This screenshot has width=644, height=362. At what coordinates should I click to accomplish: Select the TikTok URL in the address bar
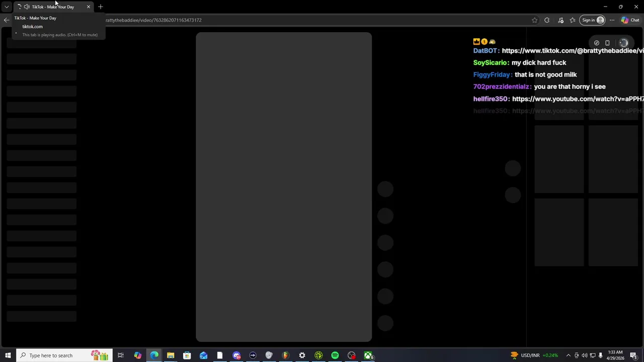[153, 20]
